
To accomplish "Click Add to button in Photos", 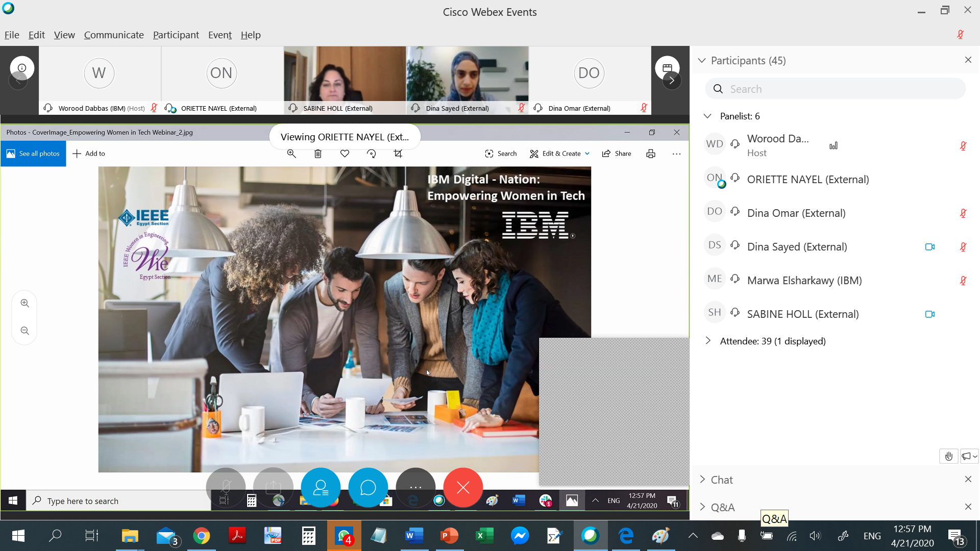I will point(89,154).
